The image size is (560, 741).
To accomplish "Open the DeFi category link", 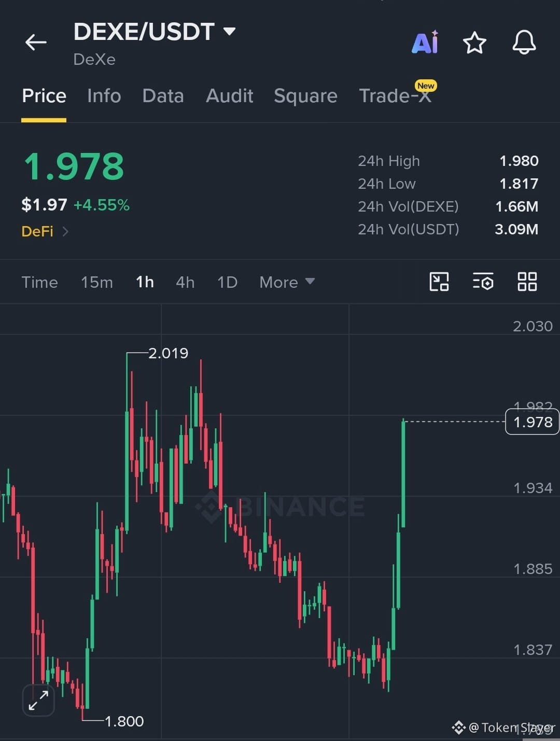I will [x=45, y=231].
